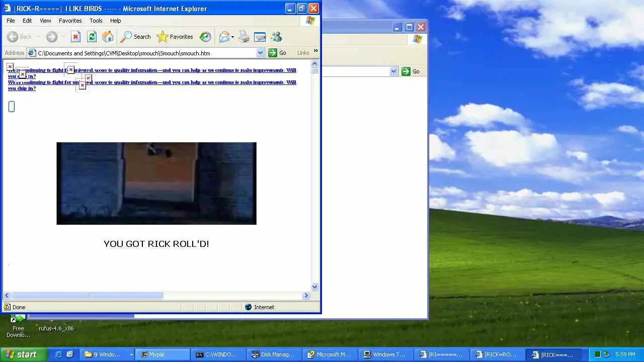Open the Favorites pane from toolbar
Screen dimensions: 644x362
175,37
